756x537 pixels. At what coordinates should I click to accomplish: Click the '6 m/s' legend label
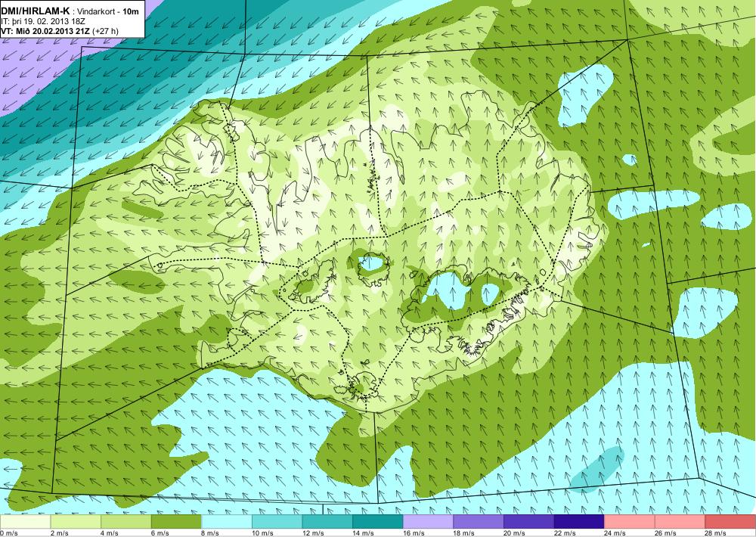[160, 533]
